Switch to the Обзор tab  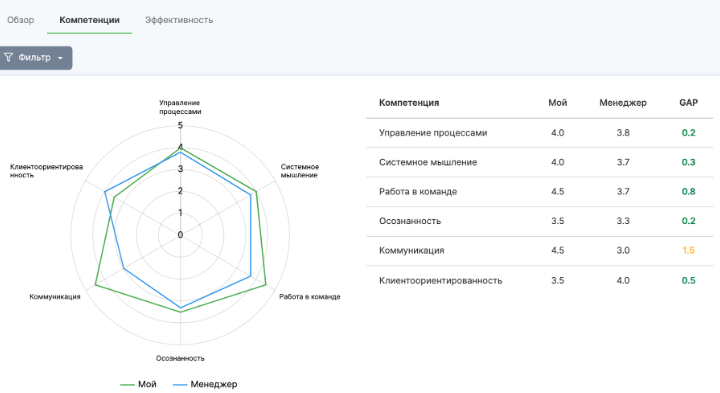click(21, 20)
